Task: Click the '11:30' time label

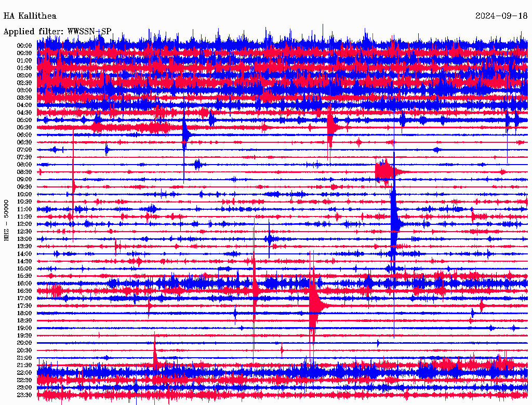Action: [x=24, y=217]
